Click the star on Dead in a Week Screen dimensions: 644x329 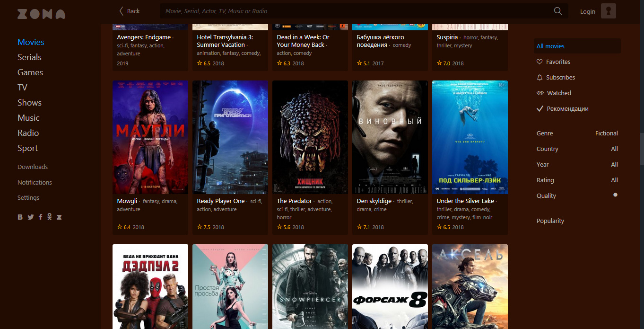(279, 63)
